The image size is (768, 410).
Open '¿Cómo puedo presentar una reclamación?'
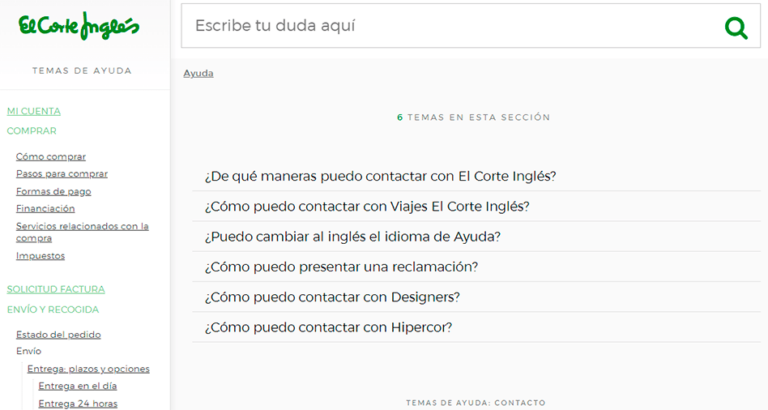(x=341, y=267)
